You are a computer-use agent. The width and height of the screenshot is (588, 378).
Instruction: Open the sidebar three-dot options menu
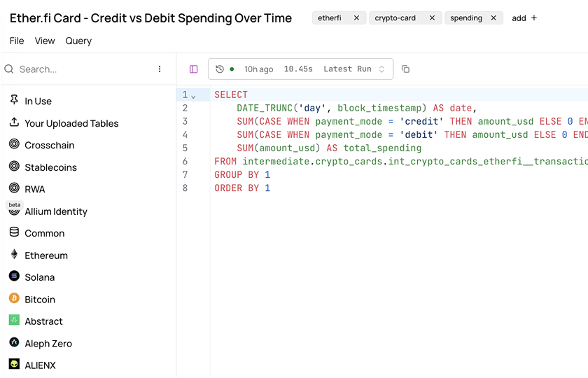pyautogui.click(x=160, y=69)
